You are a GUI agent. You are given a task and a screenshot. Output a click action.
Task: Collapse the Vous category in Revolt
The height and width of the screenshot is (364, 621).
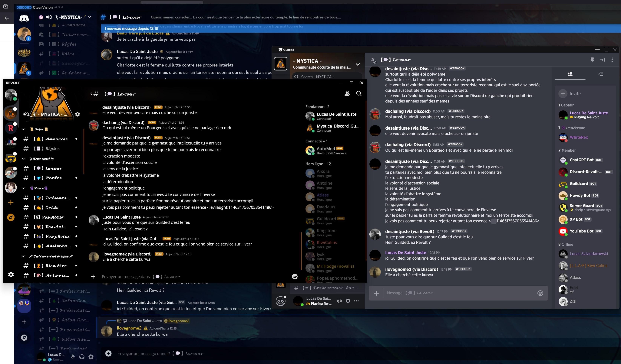(x=23, y=188)
